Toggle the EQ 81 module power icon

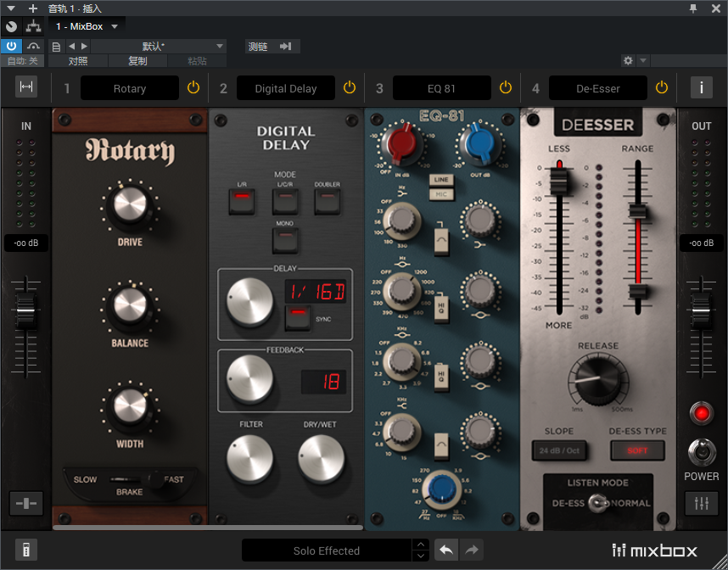[x=505, y=87]
